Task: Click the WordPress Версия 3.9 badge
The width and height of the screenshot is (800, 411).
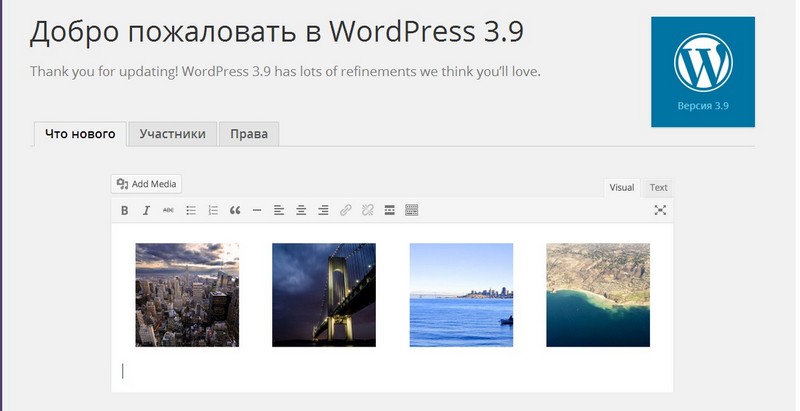Action: (703, 72)
